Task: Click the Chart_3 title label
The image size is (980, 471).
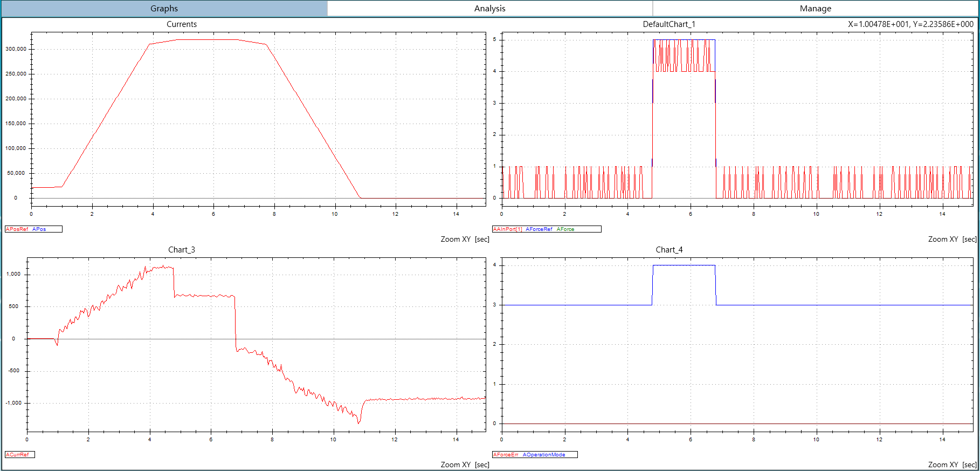Action: (x=182, y=250)
